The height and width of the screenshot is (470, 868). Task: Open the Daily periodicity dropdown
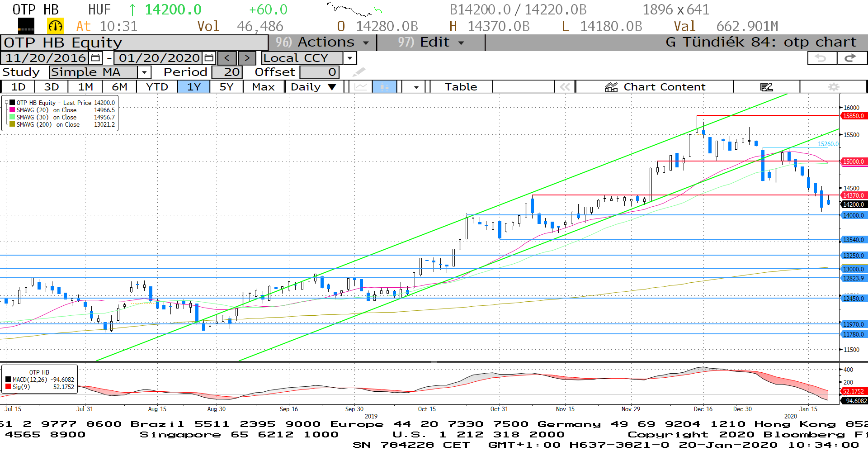314,87
